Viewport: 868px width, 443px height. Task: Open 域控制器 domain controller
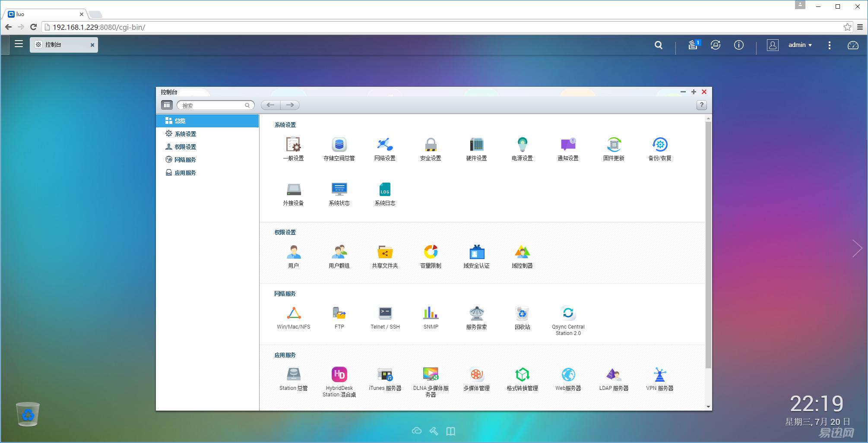(x=523, y=256)
